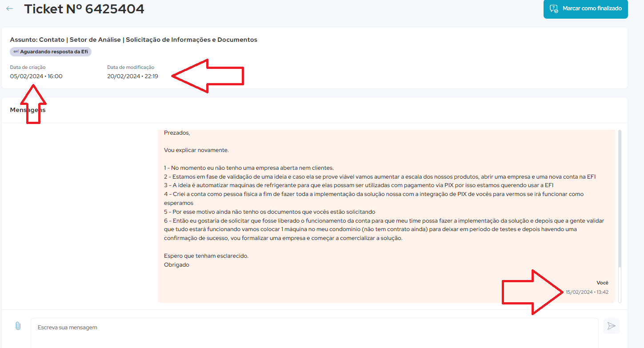Click point 2 about fase de validação

(x=380, y=176)
